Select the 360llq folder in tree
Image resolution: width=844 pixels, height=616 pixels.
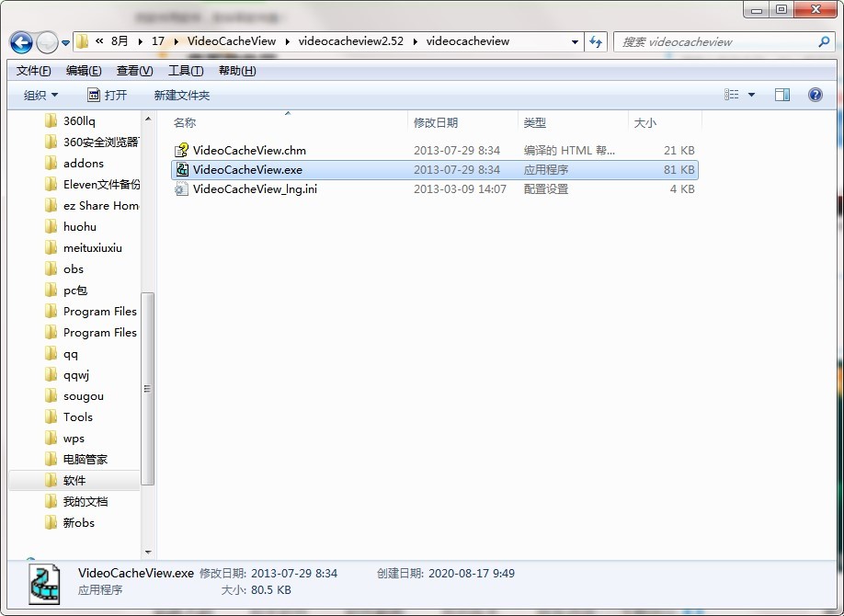pos(79,120)
